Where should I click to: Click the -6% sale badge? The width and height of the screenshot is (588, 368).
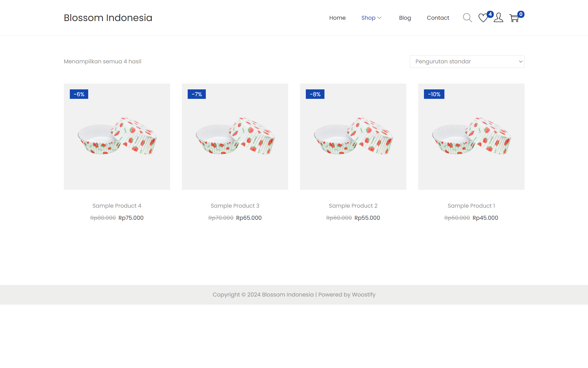tap(79, 94)
